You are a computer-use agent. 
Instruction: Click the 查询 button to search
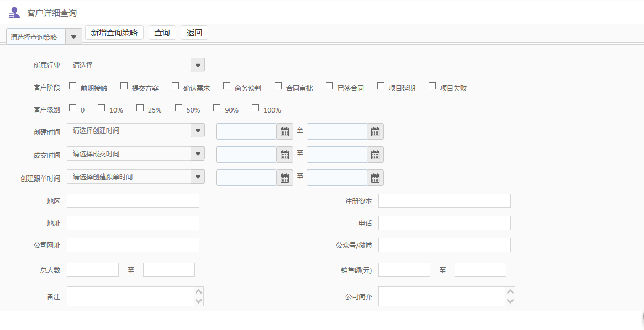[162, 33]
